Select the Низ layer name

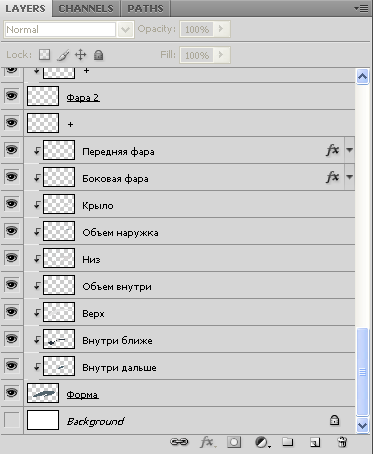[x=91, y=260]
